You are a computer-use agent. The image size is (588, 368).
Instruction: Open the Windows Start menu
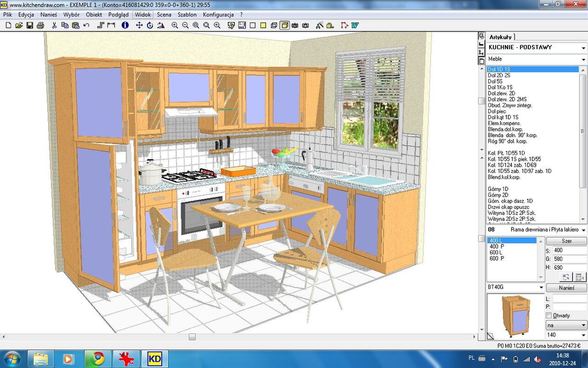pyautogui.click(x=13, y=358)
